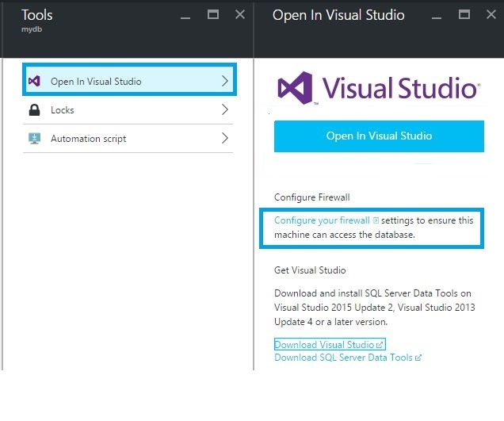Expand the Open In Visual Studio chevron
Viewport: 504px width, 421px height.
pos(225,82)
